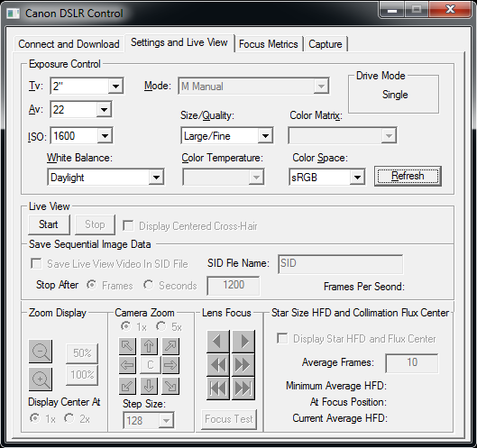Move camera zoom down-right arrow

170,386
